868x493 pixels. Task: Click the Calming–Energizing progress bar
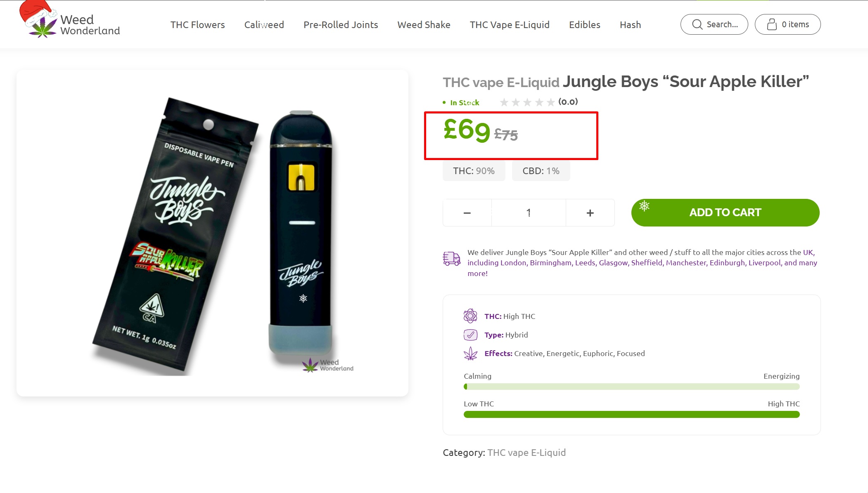tap(631, 387)
